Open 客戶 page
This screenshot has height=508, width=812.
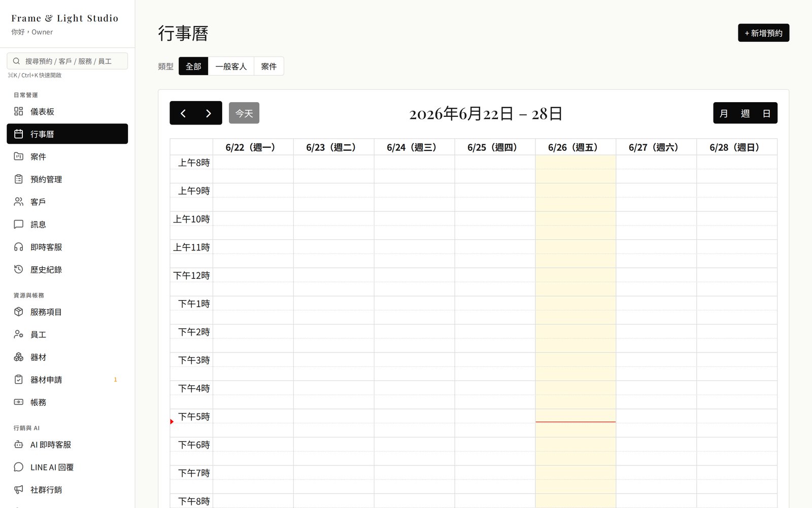pos(67,202)
